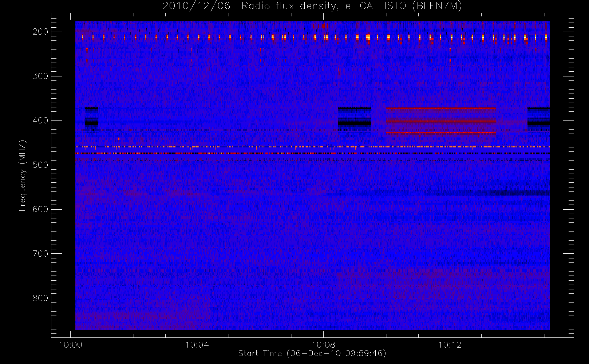Click the 10:12 time tick label

coord(450,345)
